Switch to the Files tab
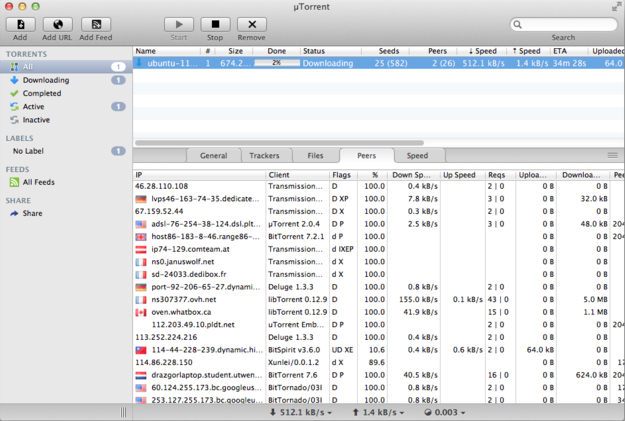The height and width of the screenshot is (421, 625). pyautogui.click(x=315, y=156)
